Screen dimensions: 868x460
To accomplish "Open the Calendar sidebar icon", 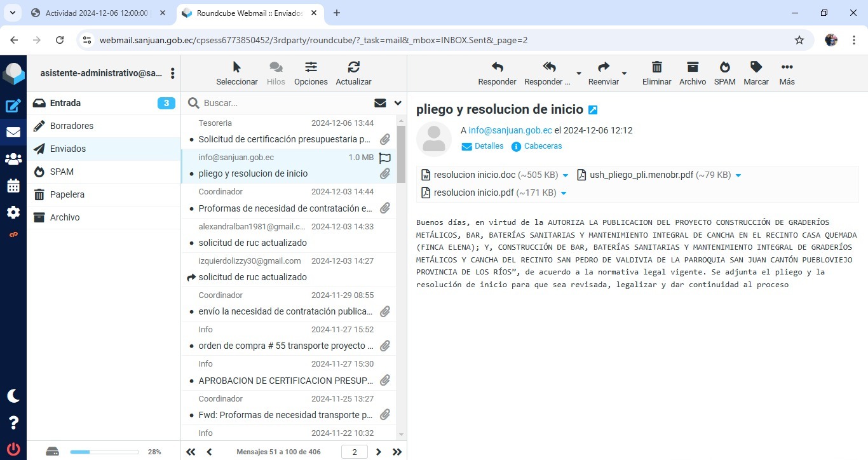I will (13, 186).
